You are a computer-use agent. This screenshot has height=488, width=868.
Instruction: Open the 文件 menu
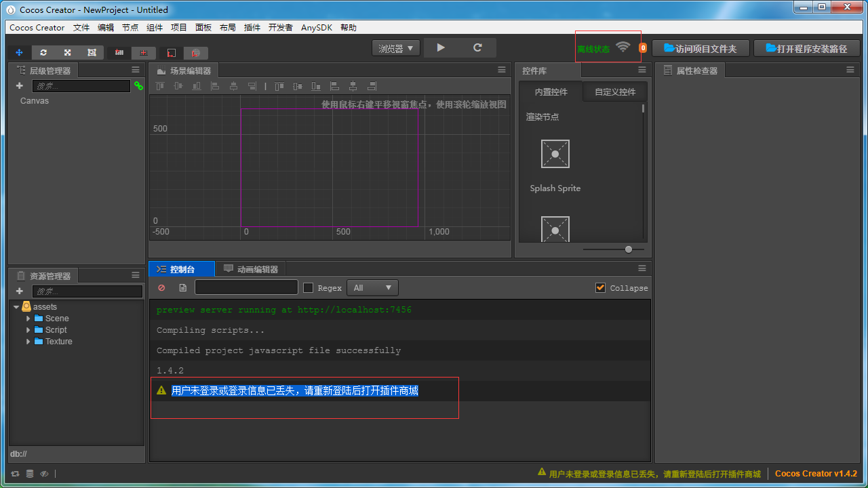(x=81, y=28)
